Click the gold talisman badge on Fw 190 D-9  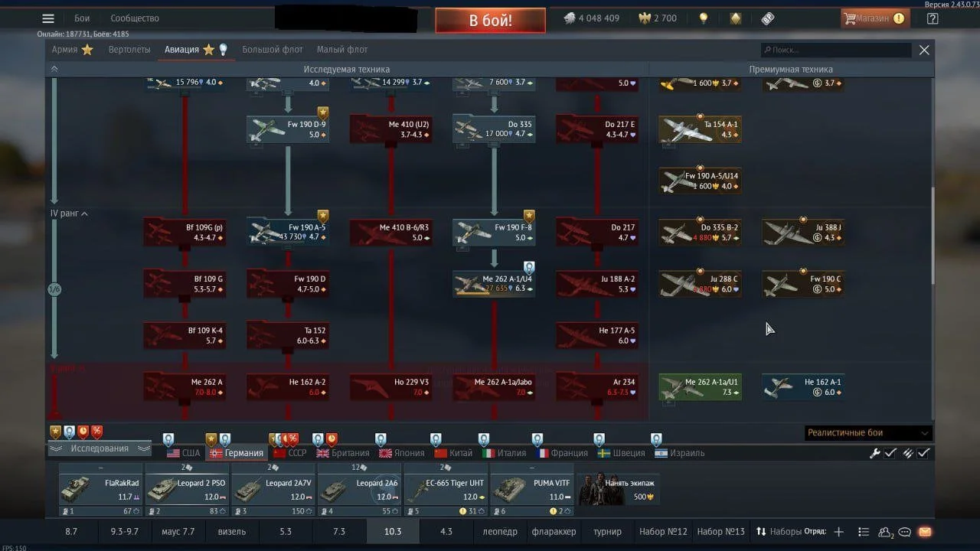(x=322, y=112)
